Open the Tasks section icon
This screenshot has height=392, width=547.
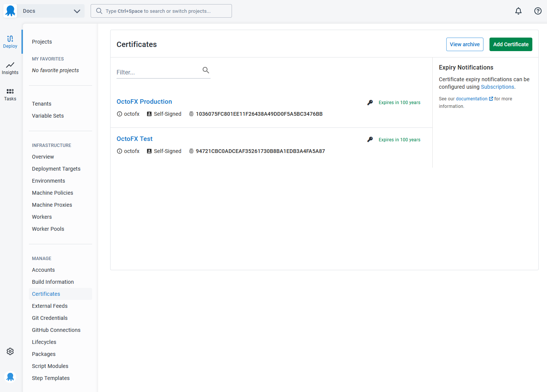(10, 94)
